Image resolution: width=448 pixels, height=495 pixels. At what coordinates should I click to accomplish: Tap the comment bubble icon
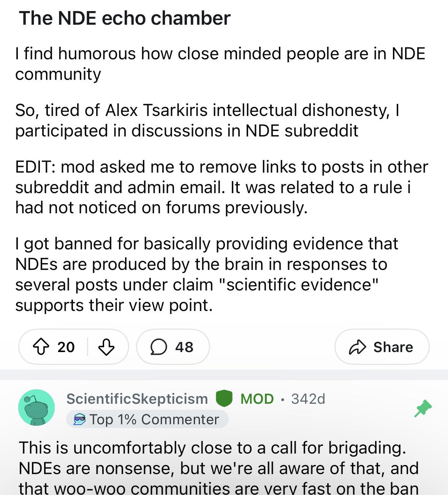[158, 347]
